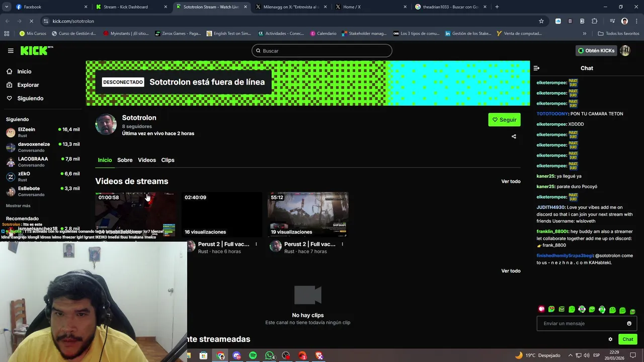
Task: Switch to the Clips tab
Action: pyautogui.click(x=168, y=160)
